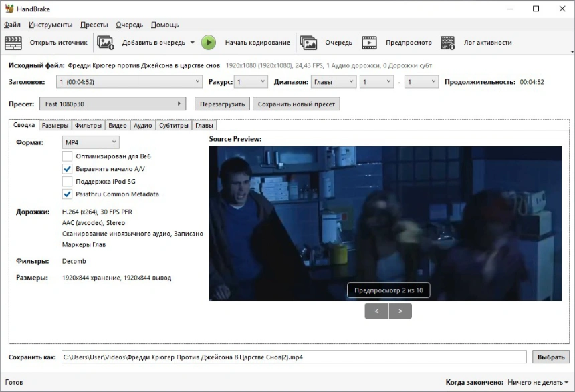Click the HandBrake app logo icon
Viewport: 575px width, 392px height.
point(9,9)
